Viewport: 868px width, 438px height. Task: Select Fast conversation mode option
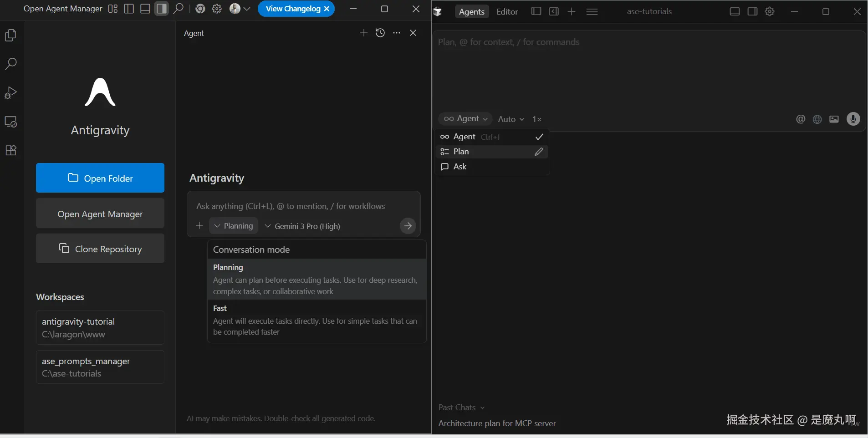click(317, 320)
